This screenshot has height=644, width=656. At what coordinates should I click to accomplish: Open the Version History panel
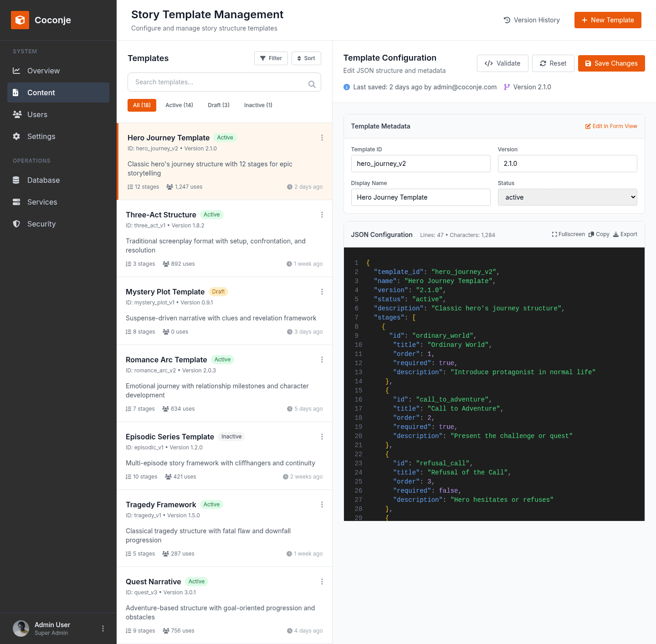[531, 20]
